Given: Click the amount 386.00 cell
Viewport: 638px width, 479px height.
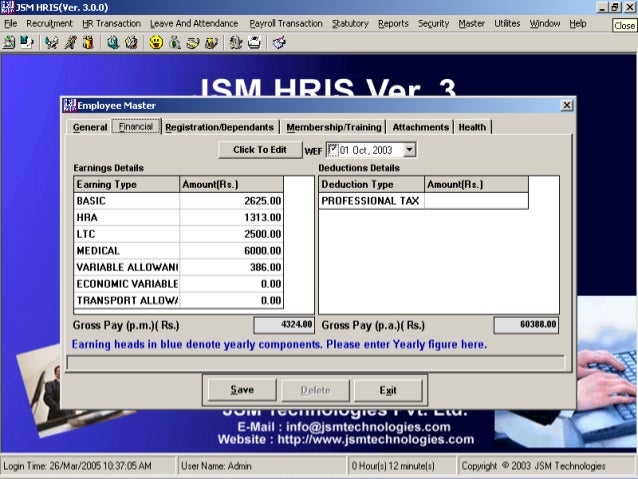Looking at the screenshot, I should pos(231,267).
